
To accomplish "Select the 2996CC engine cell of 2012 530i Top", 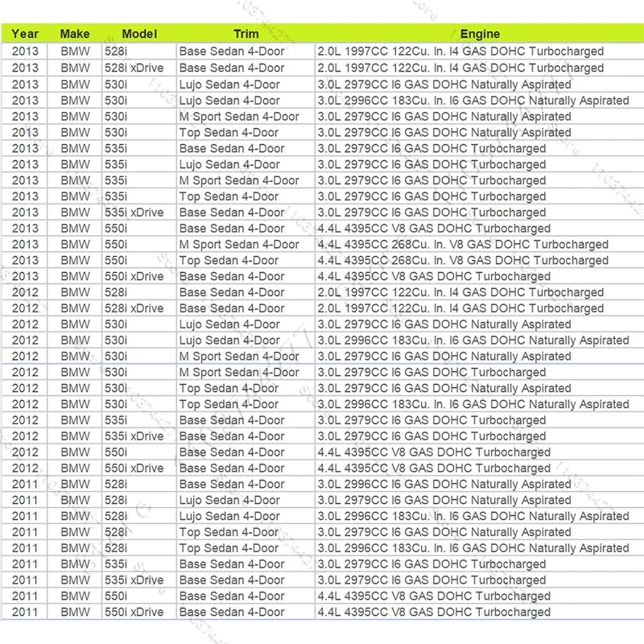I will click(x=480, y=404).
